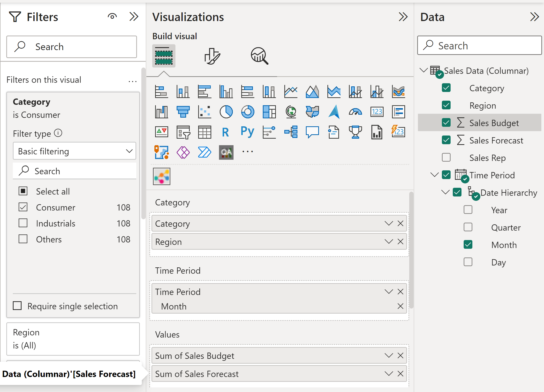Open more options for Filters on this visual
544x392 pixels.
click(132, 81)
